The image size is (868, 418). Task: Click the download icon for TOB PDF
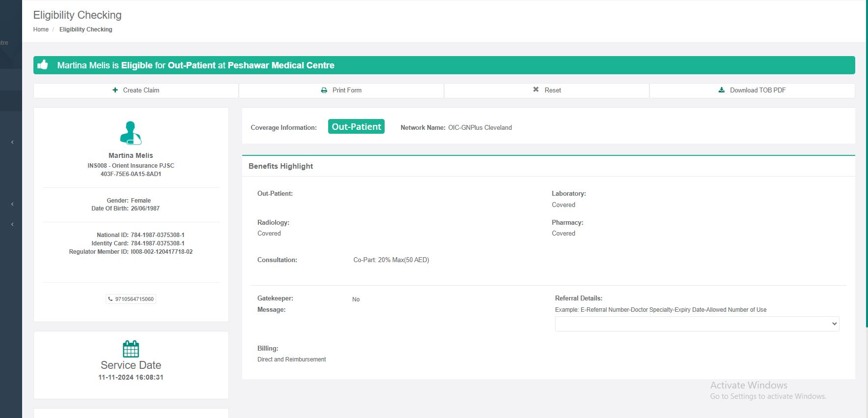point(722,90)
